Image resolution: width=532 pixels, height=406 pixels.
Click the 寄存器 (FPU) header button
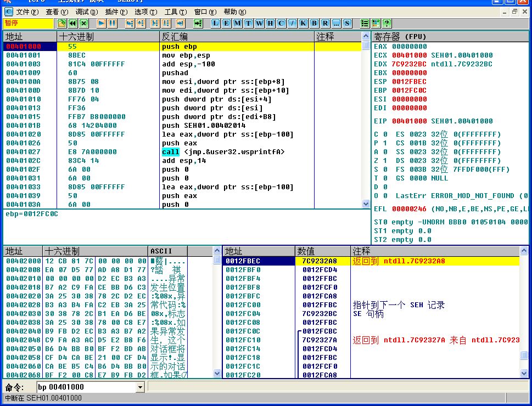point(451,36)
